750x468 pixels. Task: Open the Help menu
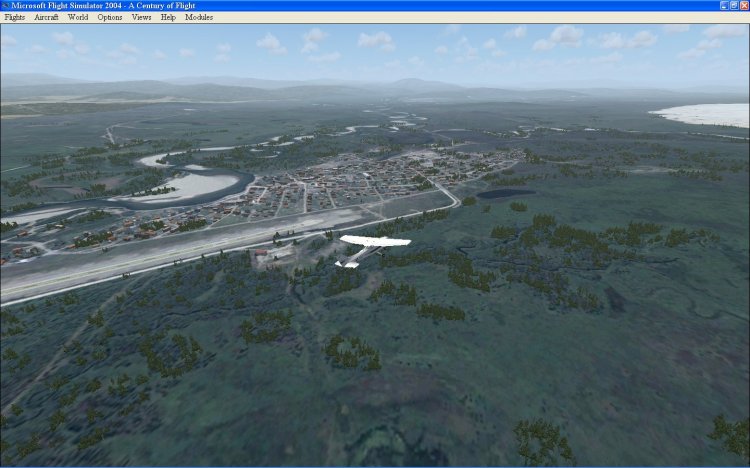click(x=168, y=17)
